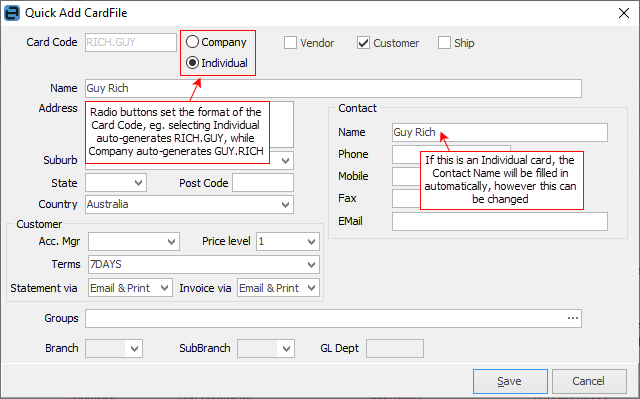Open the Suburb dropdown arrow
The image size is (640, 399).
[x=285, y=161]
